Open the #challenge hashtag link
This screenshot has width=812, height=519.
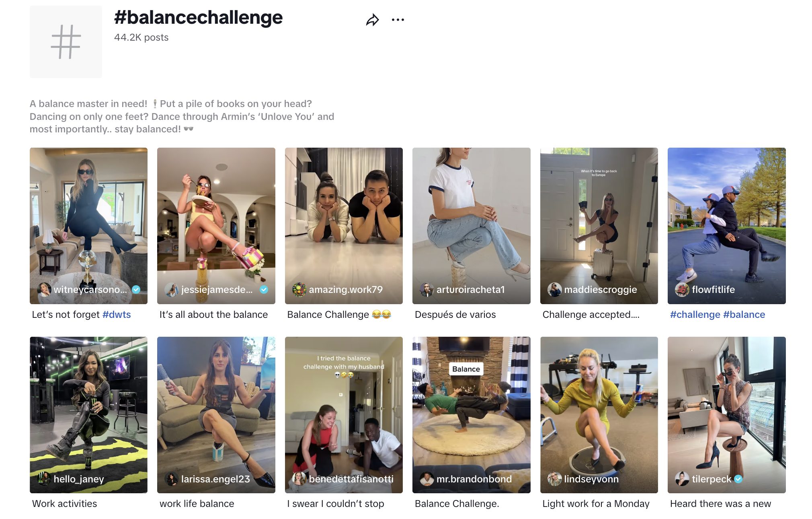tap(695, 315)
